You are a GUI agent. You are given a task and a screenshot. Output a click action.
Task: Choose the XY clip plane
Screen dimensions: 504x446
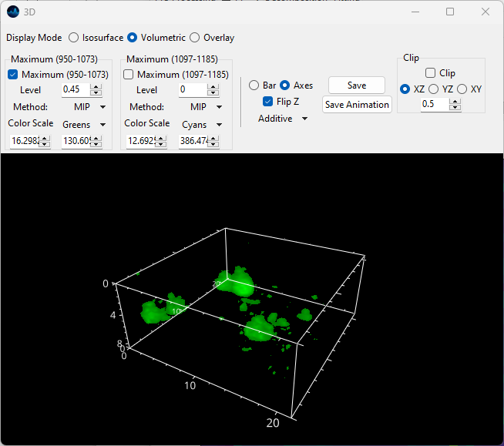pos(462,89)
